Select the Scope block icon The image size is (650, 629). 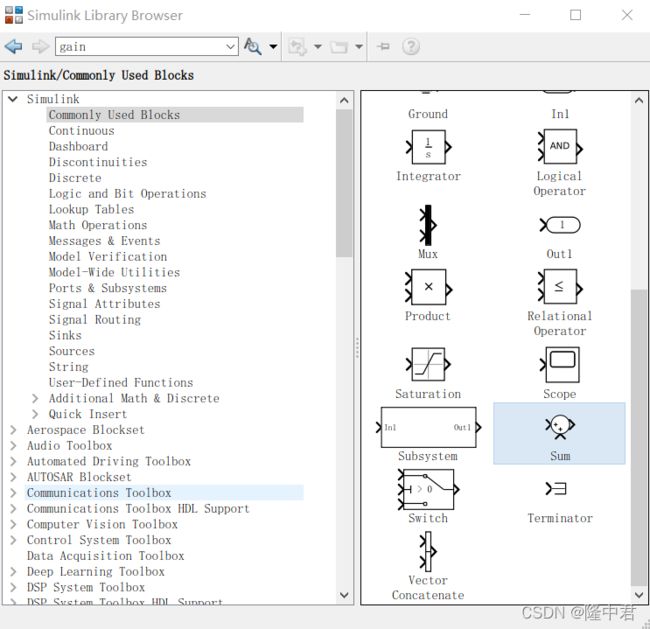coord(560,365)
